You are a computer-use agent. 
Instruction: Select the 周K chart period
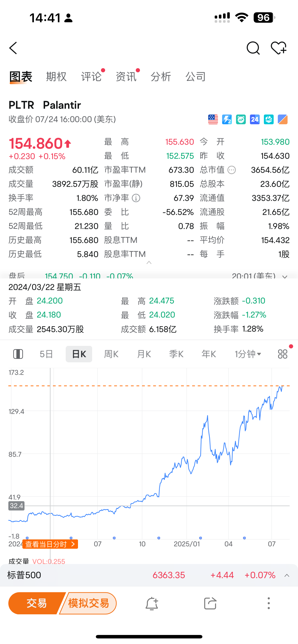(111, 354)
